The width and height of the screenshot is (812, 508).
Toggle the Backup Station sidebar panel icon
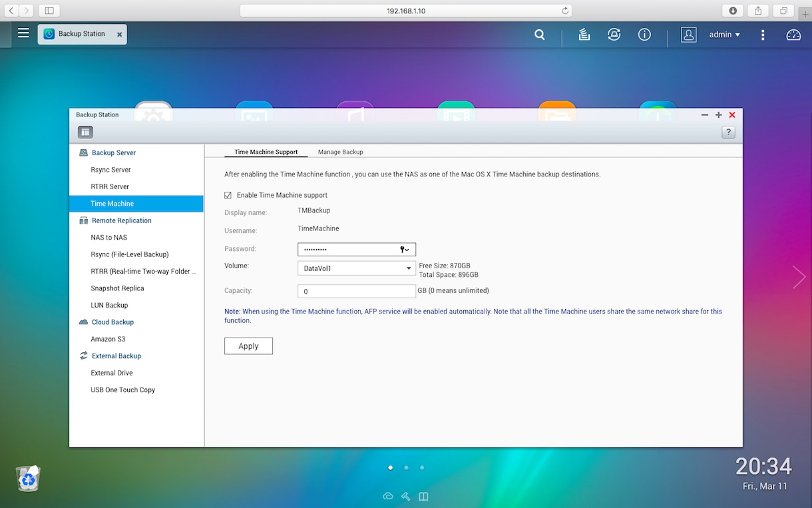[85, 132]
